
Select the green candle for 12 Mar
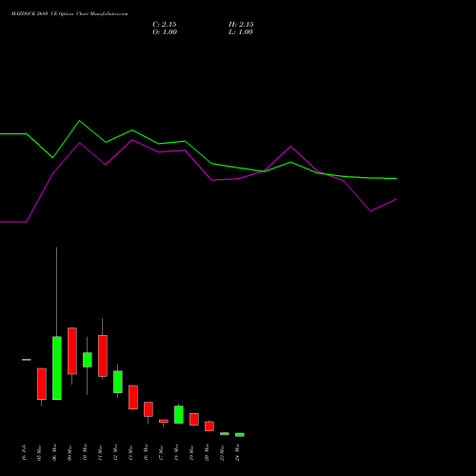click(118, 382)
